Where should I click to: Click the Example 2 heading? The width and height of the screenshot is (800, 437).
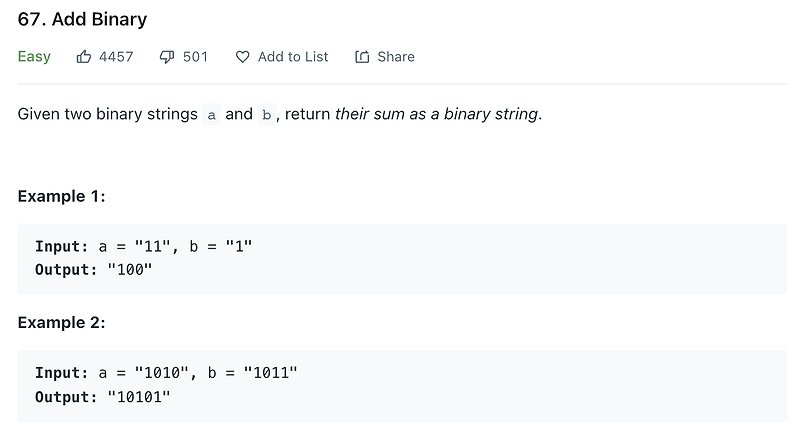click(61, 323)
